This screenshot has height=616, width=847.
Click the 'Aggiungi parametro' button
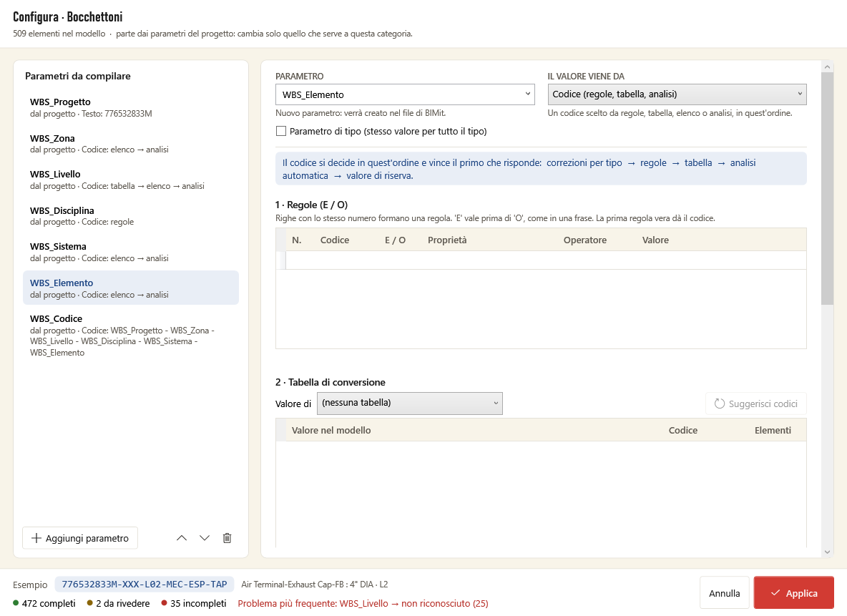pyautogui.click(x=80, y=538)
